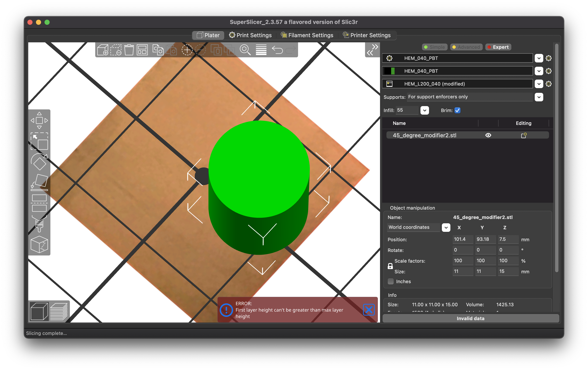
Task: Open the Print Settings tab
Action: point(250,35)
